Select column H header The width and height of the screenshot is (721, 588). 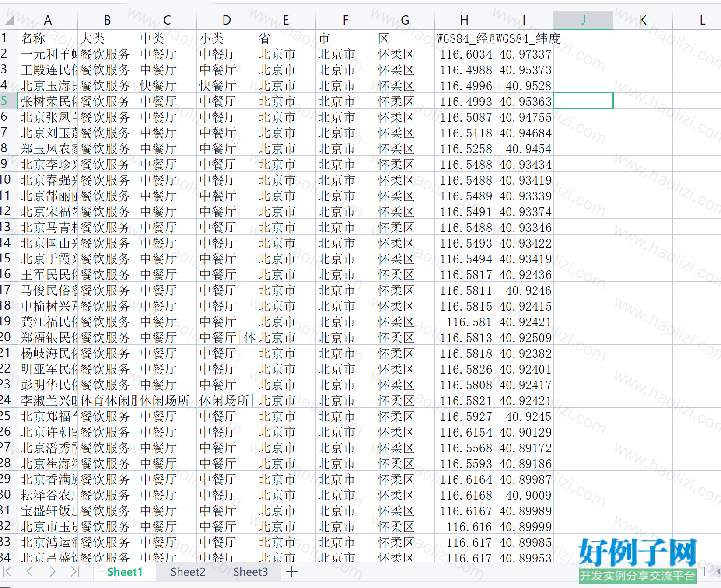pyautogui.click(x=464, y=20)
